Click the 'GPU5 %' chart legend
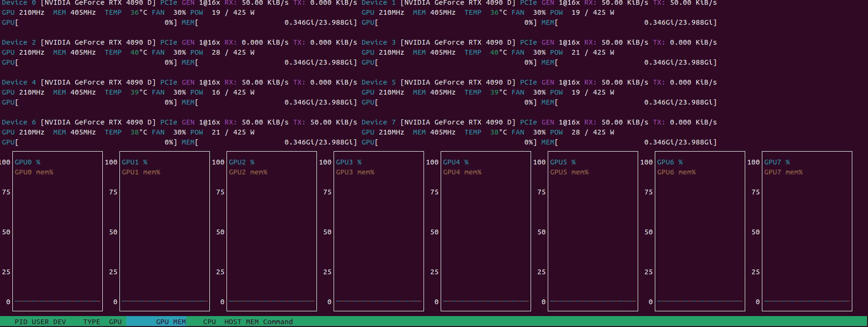 tap(563, 162)
